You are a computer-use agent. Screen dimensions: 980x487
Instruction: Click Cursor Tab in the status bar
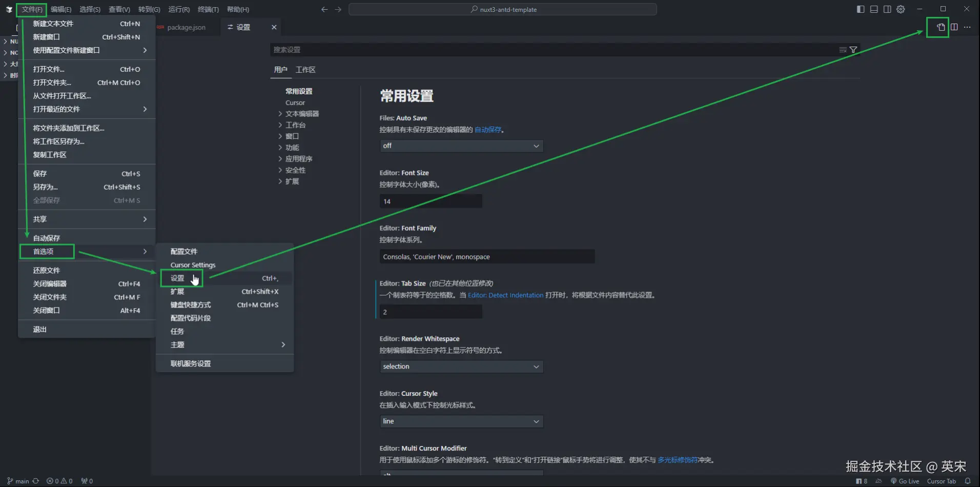tap(942, 481)
